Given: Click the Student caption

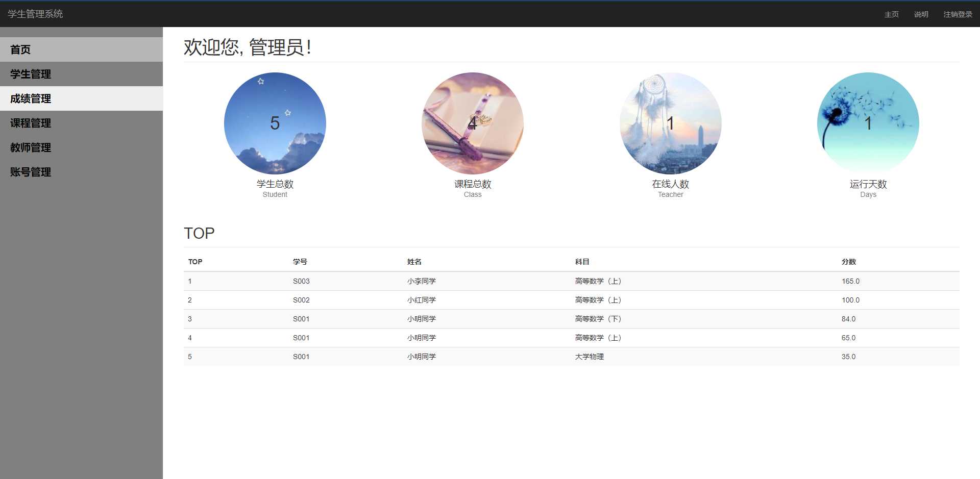Looking at the screenshot, I should coord(275,194).
